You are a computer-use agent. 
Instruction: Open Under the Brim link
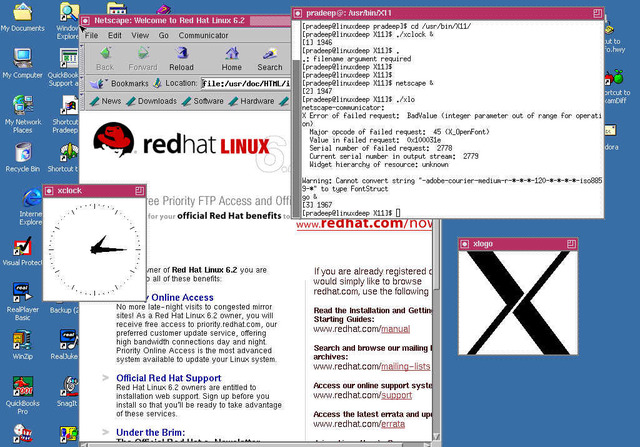pos(150,432)
